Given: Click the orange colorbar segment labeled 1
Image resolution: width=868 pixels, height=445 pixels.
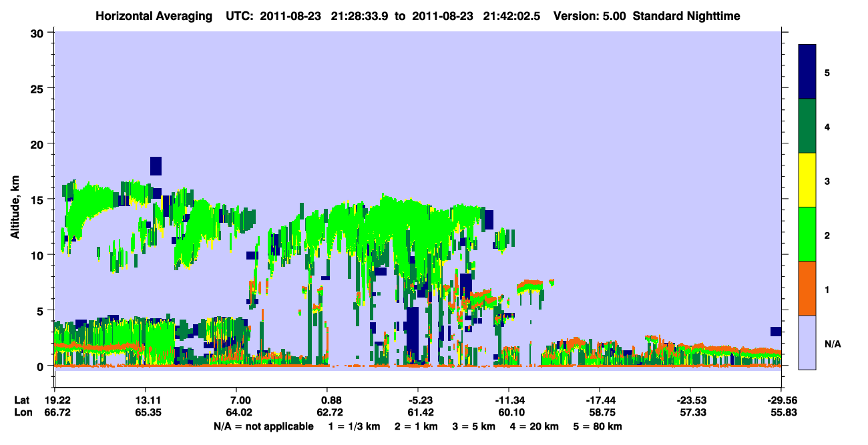Looking at the screenshot, I should (x=807, y=288).
